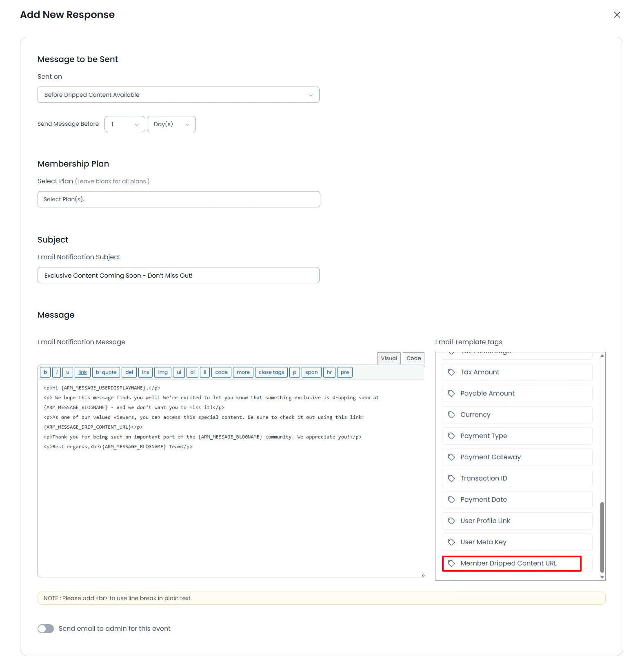Click the bold (b) formatting button
The image size is (644, 670).
[x=45, y=372]
